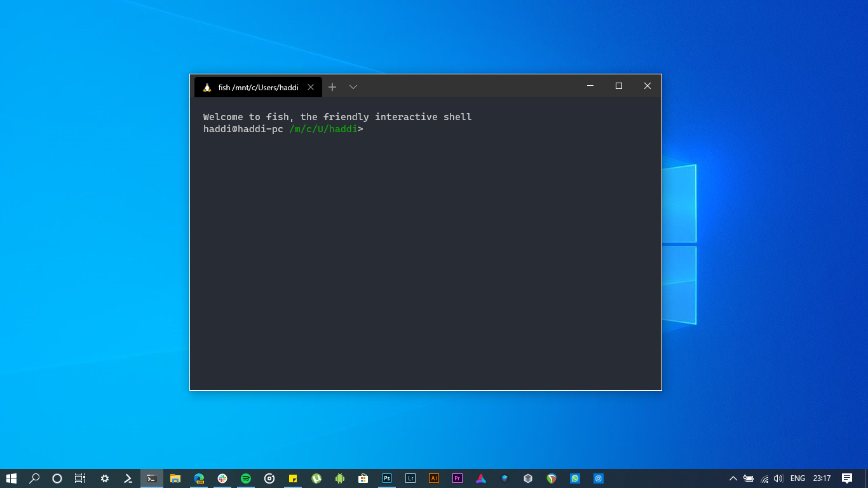
Task: Open File Explorer from the taskbar
Action: (175, 478)
